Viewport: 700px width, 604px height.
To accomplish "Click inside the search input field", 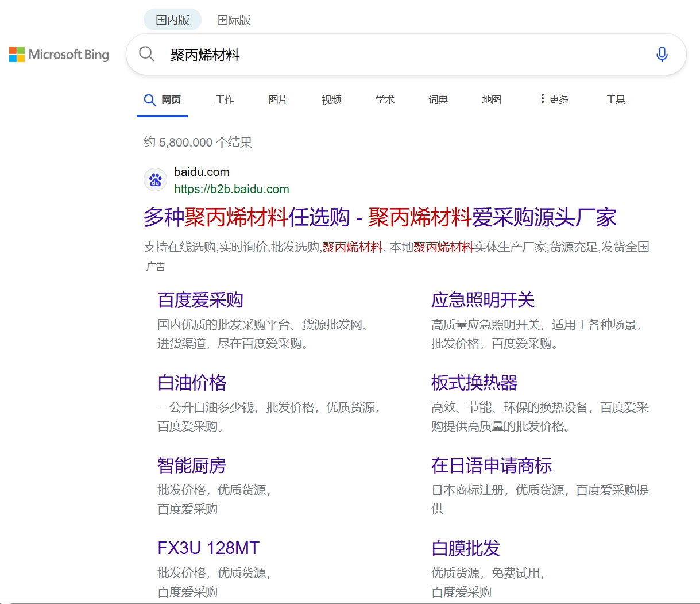I will tap(345, 54).
